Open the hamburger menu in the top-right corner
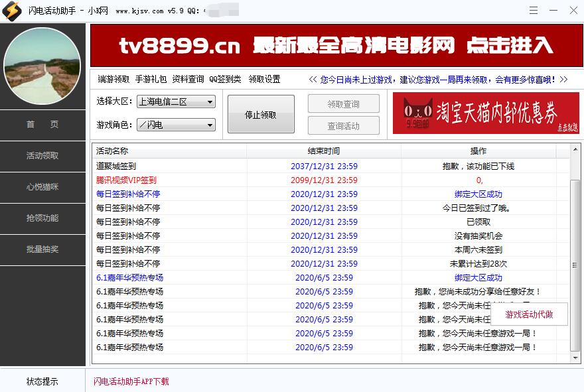The width and height of the screenshot is (584, 392). pyautogui.click(x=534, y=10)
